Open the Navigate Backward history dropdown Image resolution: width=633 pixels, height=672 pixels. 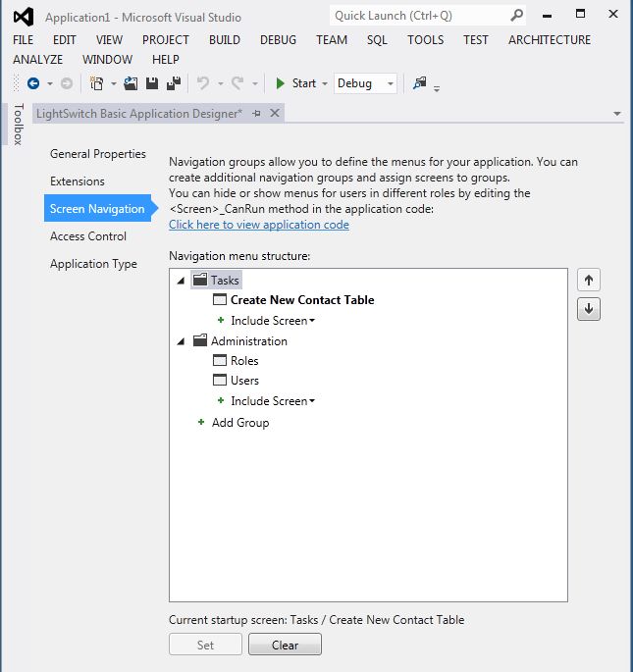click(50, 83)
